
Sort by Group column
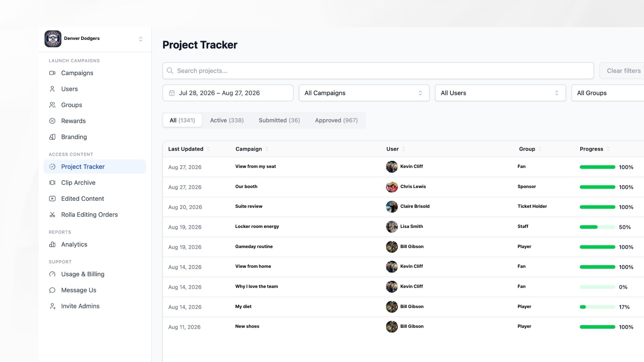[530, 149]
